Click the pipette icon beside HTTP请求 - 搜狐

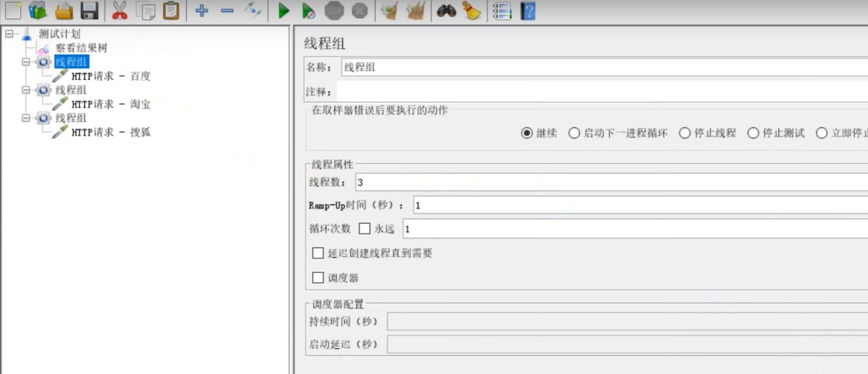point(60,132)
